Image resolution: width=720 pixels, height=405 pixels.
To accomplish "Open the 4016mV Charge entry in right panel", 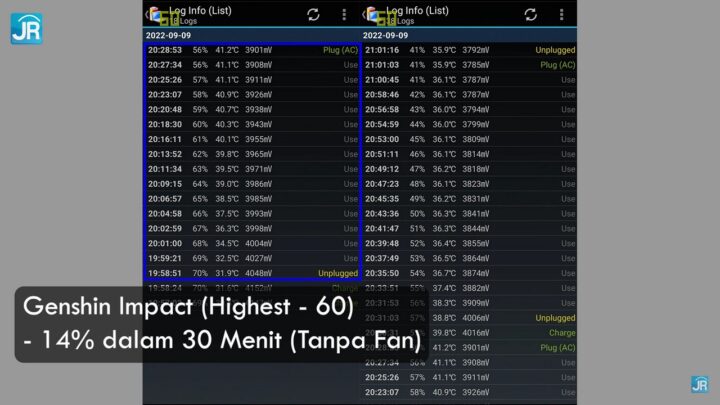I will [x=469, y=332].
